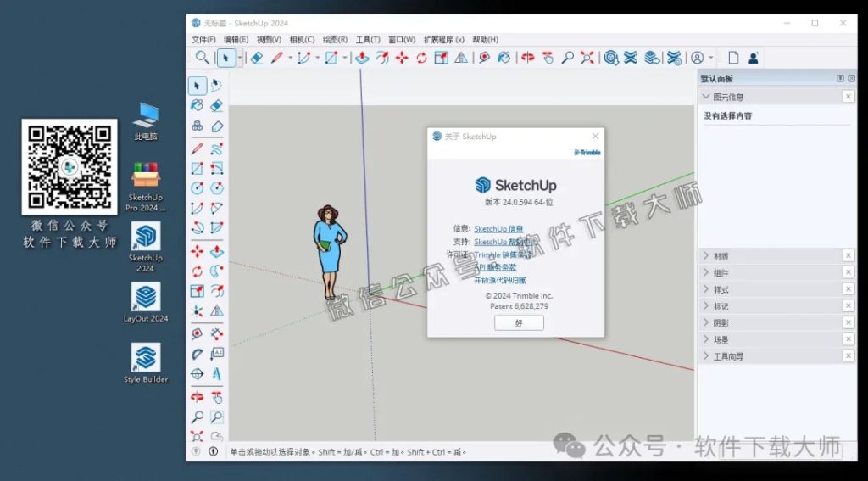Open the 工具(T) menu
This screenshot has height=481, width=868.
tap(368, 40)
